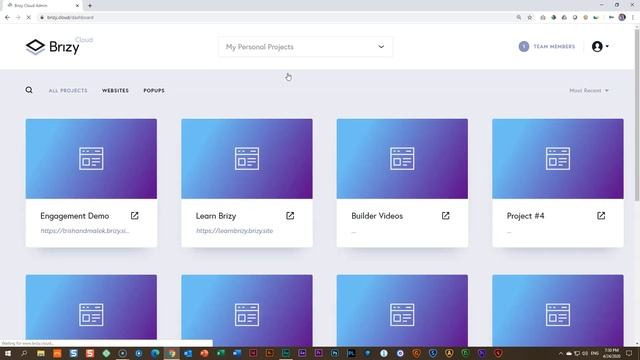This screenshot has height=360, width=640.
Task: Open the learnbrizy.brizy.site URL
Action: click(234, 231)
